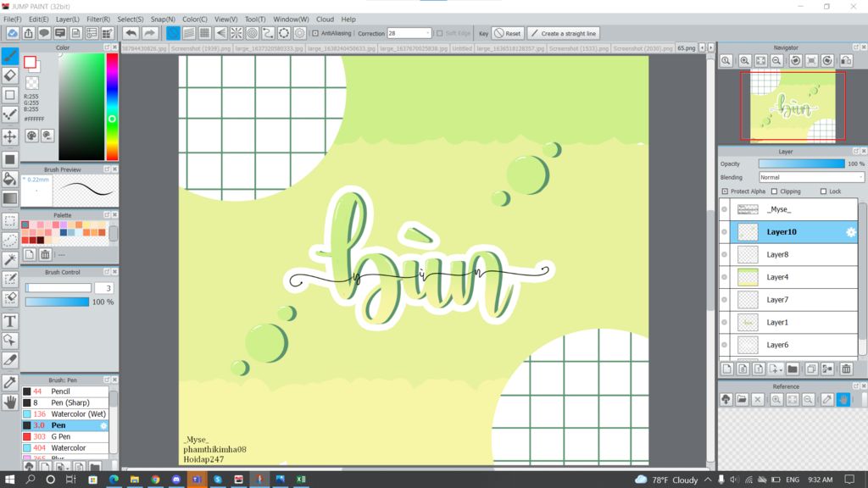Click the brush size value field

pos(104,288)
